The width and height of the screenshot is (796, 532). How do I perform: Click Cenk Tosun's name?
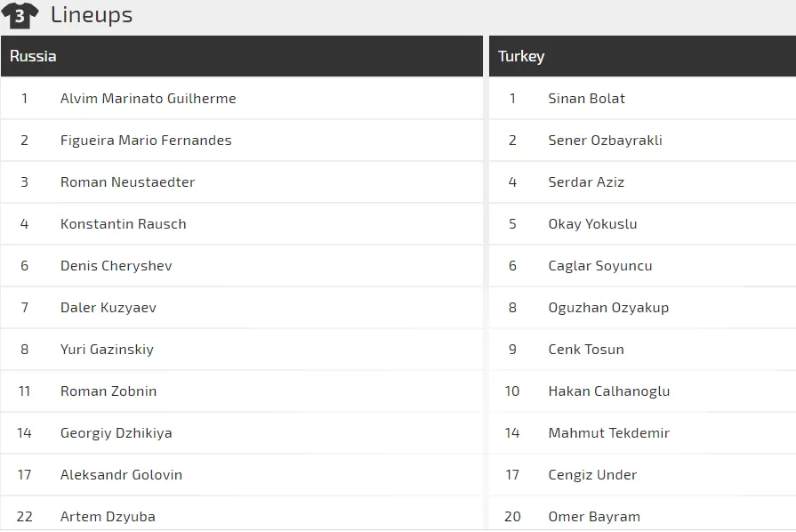pyautogui.click(x=586, y=350)
